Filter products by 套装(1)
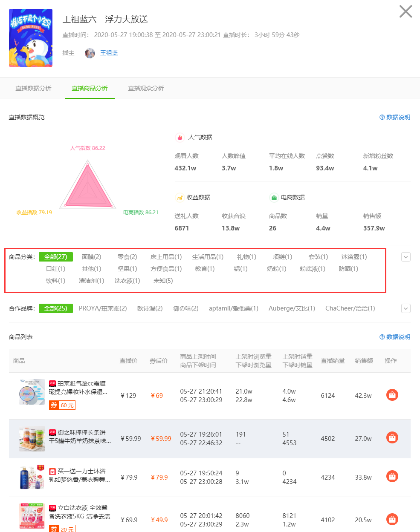The width and height of the screenshot is (420, 532). (318, 257)
